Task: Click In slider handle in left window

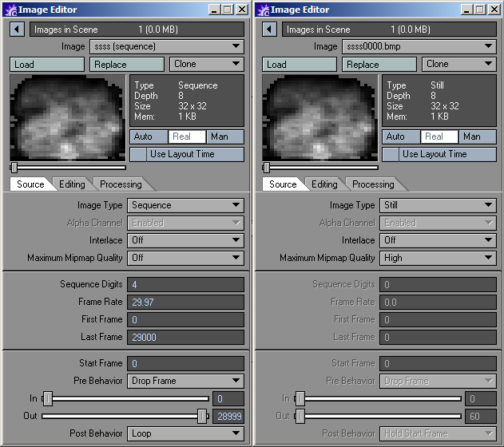Action: 48,399
